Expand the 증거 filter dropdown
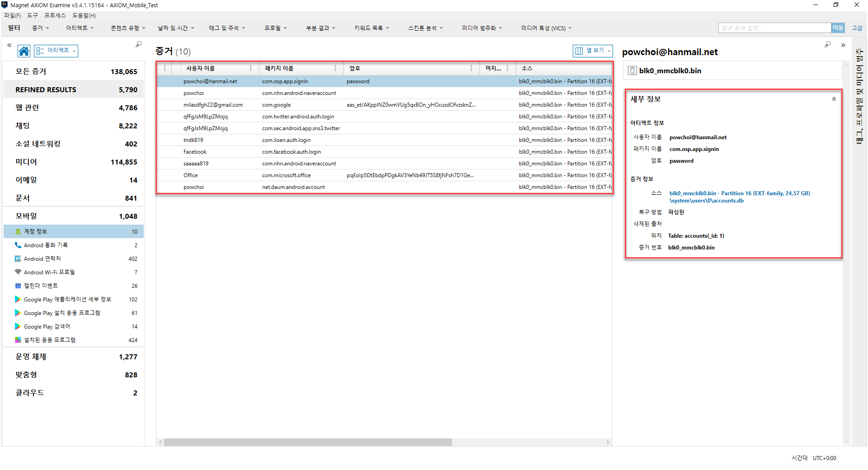This screenshot has width=868, height=470. tap(41, 28)
